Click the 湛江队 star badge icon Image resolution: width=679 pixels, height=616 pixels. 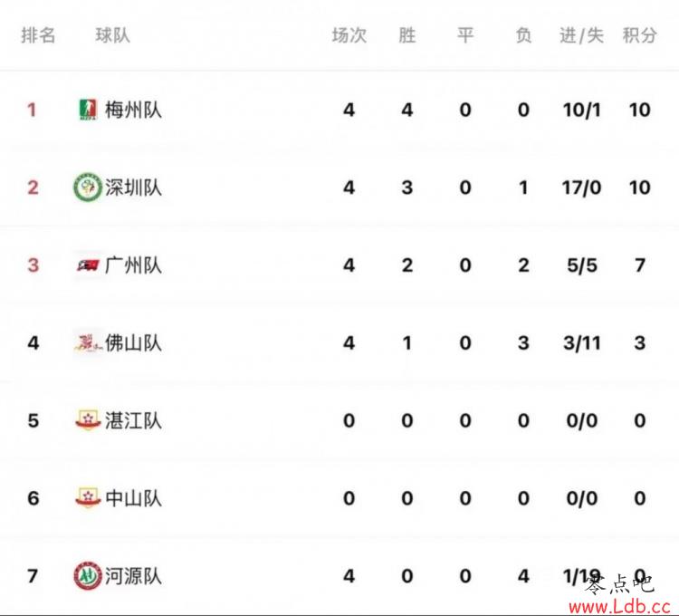pos(88,420)
